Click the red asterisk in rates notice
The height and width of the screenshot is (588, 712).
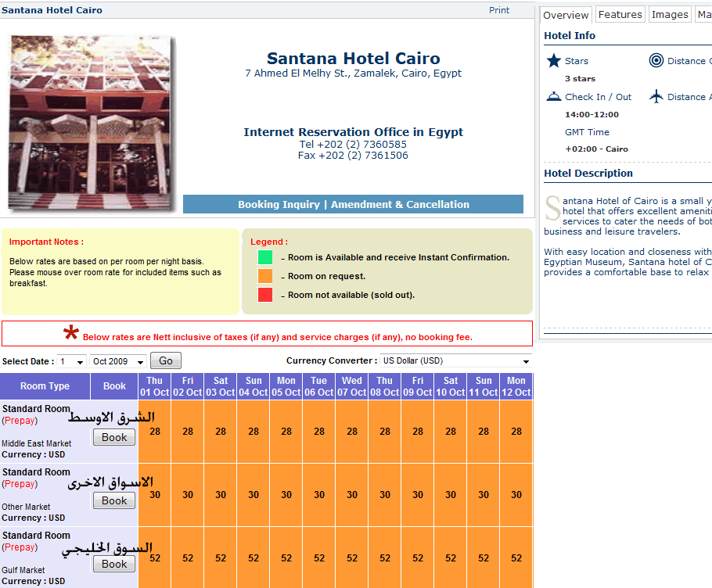click(x=71, y=335)
